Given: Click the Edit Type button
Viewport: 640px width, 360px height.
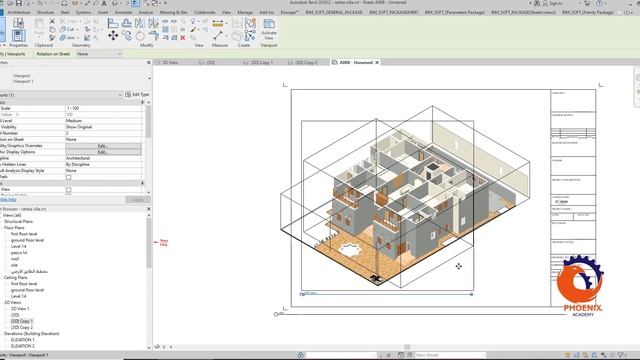Looking at the screenshot, I should (137, 95).
